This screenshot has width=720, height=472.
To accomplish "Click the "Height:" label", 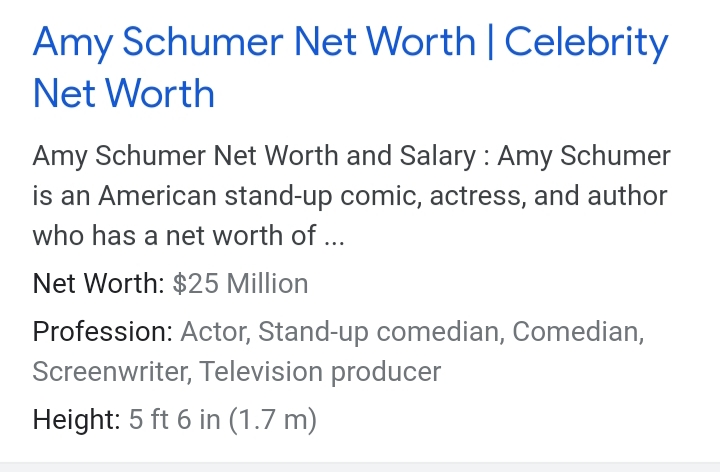I will tap(76, 420).
